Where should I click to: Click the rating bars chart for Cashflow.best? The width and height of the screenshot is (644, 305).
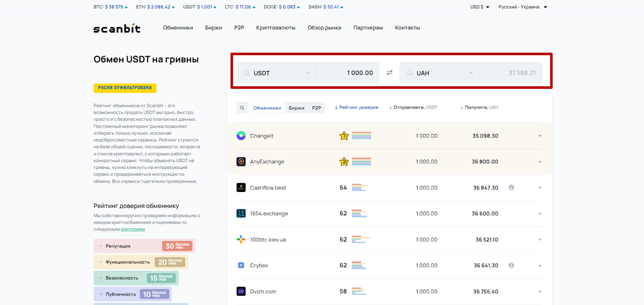point(360,188)
